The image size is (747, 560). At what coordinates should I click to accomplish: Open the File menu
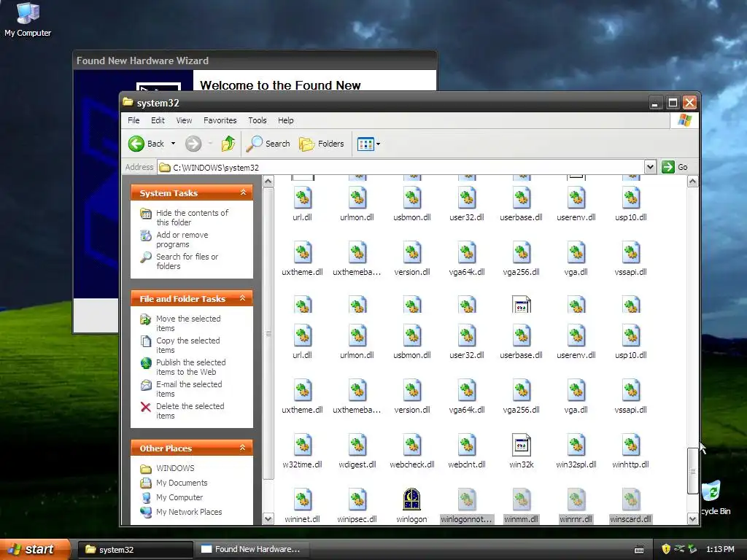tap(133, 120)
